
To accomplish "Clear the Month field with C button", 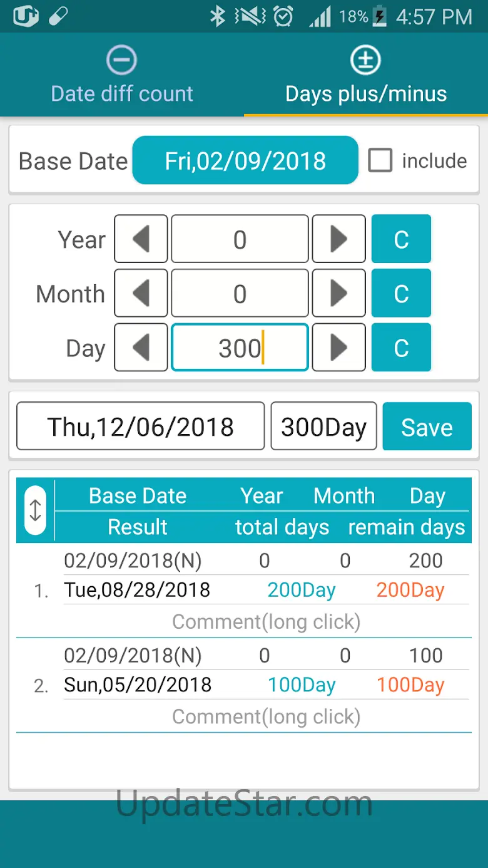I will pos(401,294).
